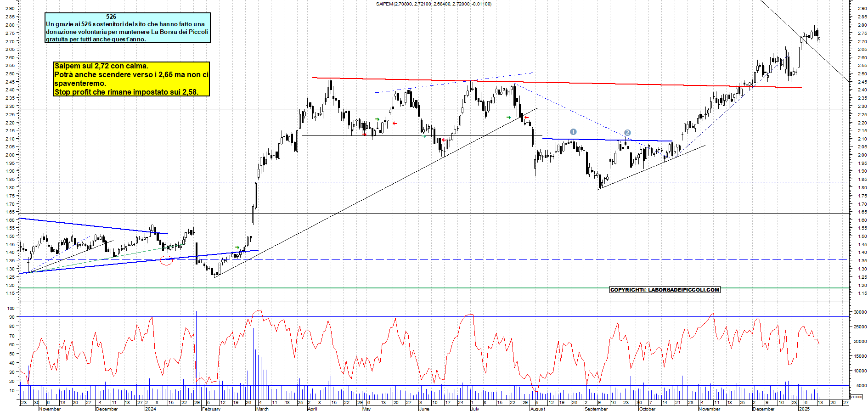The image size is (868, 411).
Task: Click the red circle annotation on blue trendline
Action: point(166,260)
